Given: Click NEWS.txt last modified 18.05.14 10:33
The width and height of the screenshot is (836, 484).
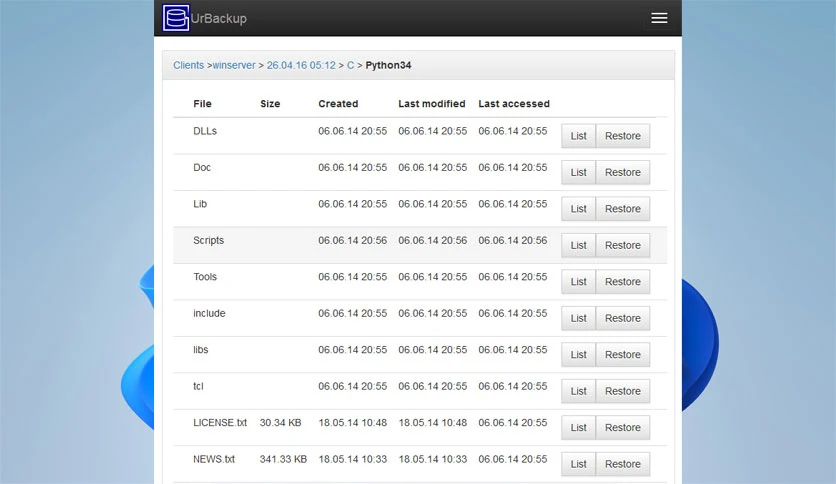Looking at the screenshot, I should 432,459.
